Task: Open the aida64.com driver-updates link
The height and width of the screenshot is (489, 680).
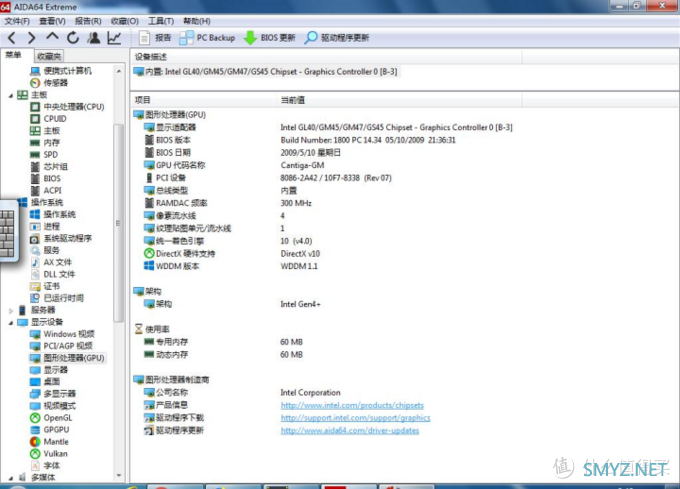Action: click(350, 430)
